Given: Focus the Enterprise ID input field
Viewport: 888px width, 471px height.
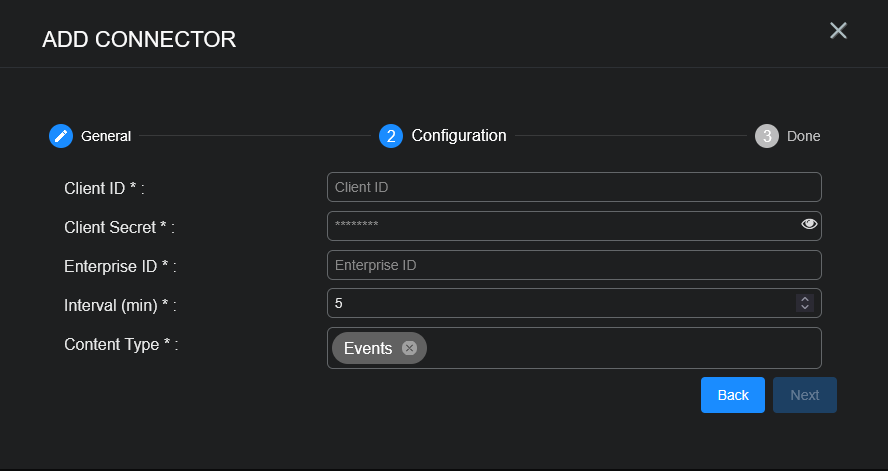Looking at the screenshot, I should coord(574,265).
